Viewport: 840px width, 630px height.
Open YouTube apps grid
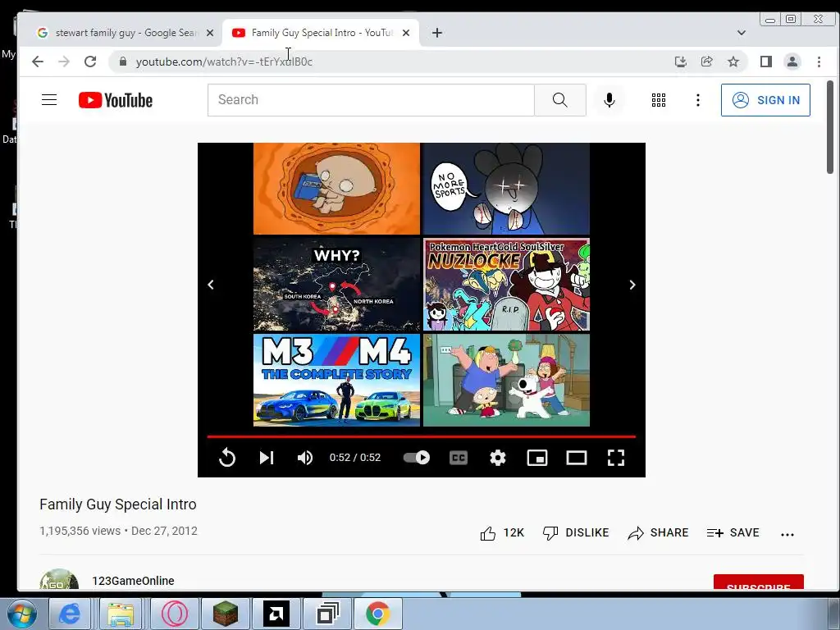(659, 100)
